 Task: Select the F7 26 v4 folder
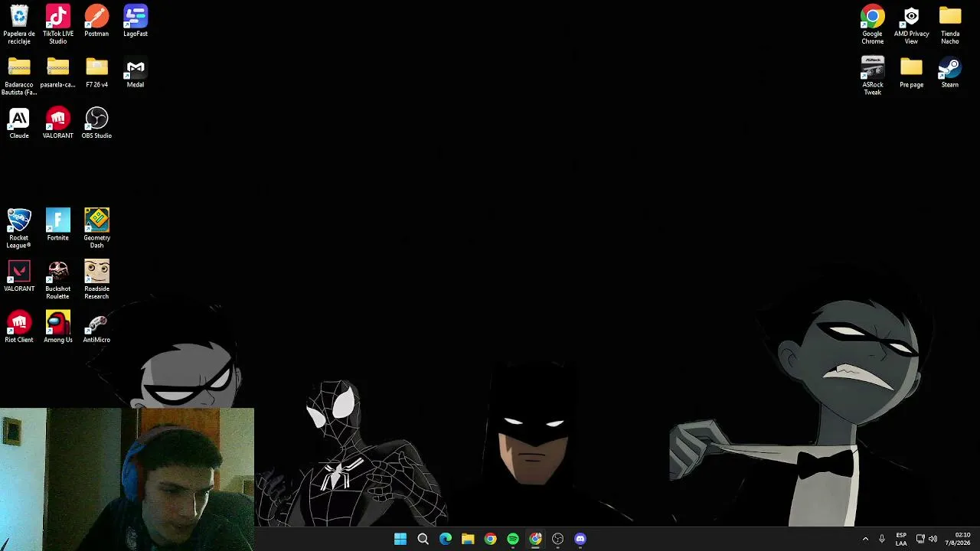click(x=96, y=73)
